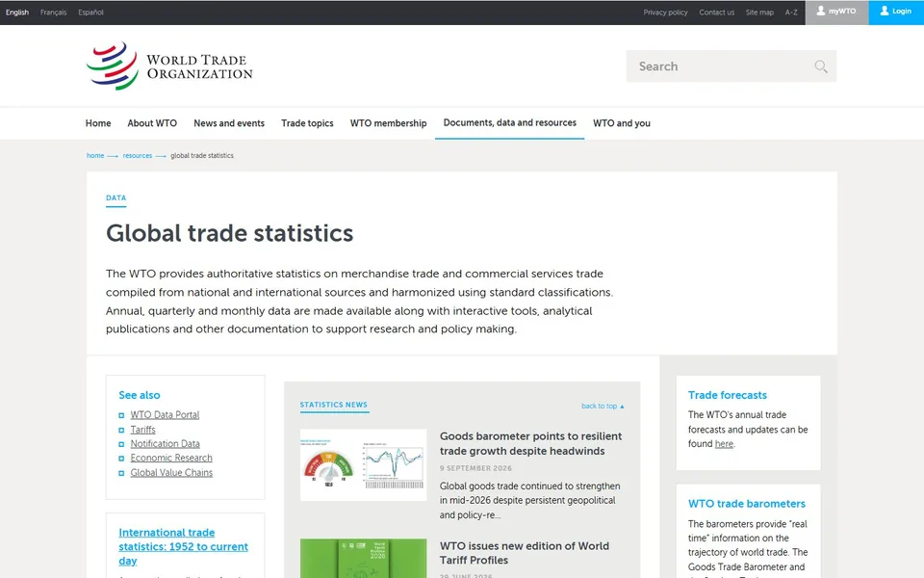
Task: Open the A-Z index link
Action: pos(791,13)
